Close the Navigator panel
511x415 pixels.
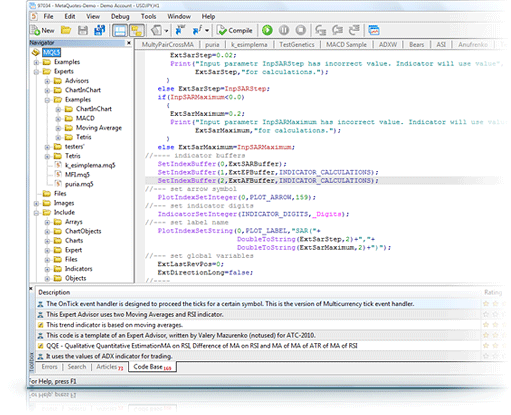pos(129,43)
